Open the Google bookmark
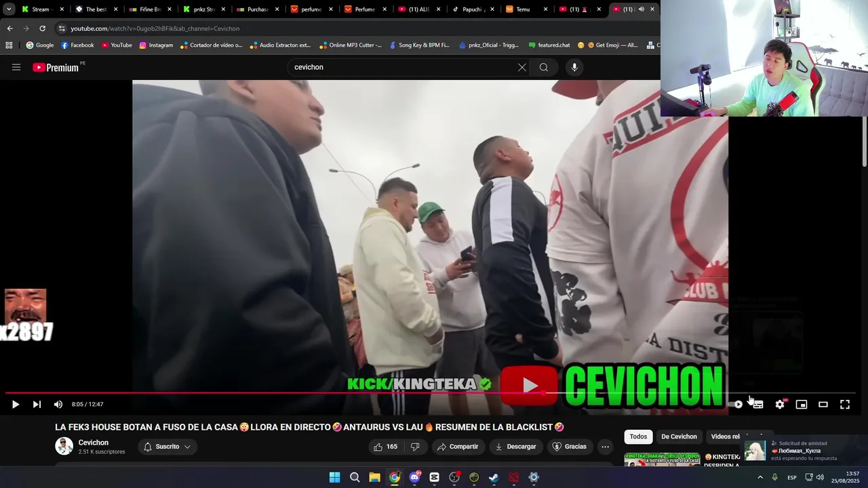Image resolution: width=868 pixels, height=488 pixels. click(x=40, y=45)
